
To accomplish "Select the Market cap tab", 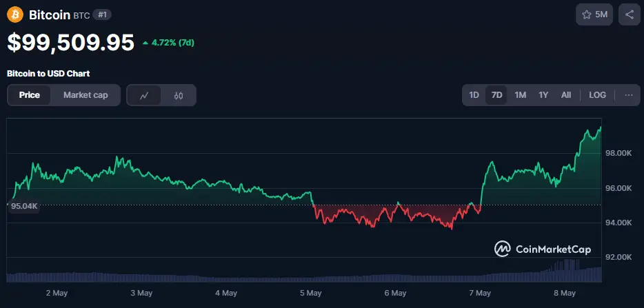I will pos(85,95).
